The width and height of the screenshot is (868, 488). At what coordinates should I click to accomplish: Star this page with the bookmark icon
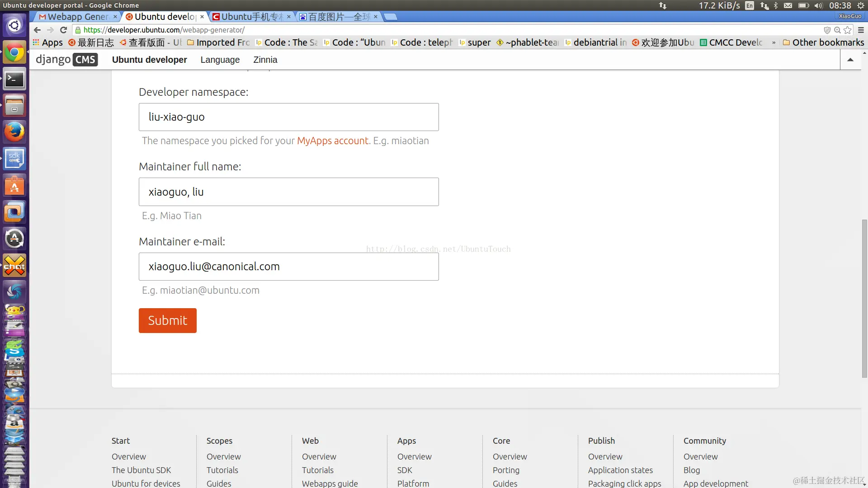(848, 30)
